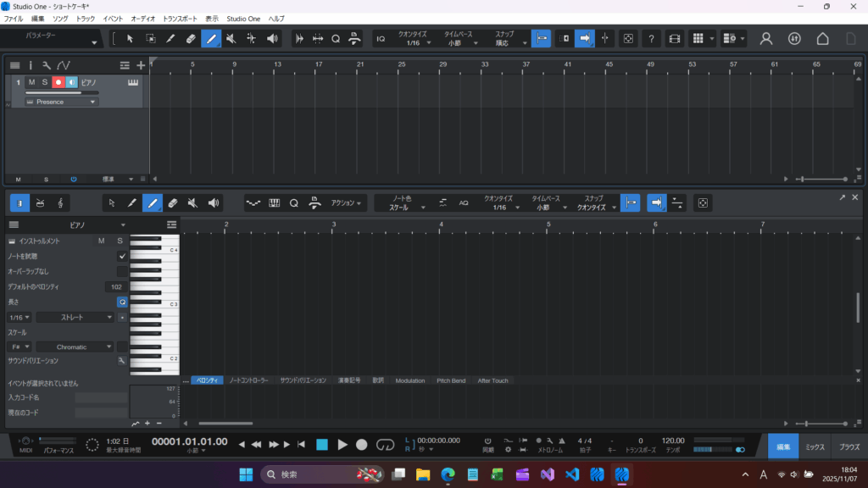Open the トランスポート menu
The height and width of the screenshot is (488, 868).
(179, 18)
